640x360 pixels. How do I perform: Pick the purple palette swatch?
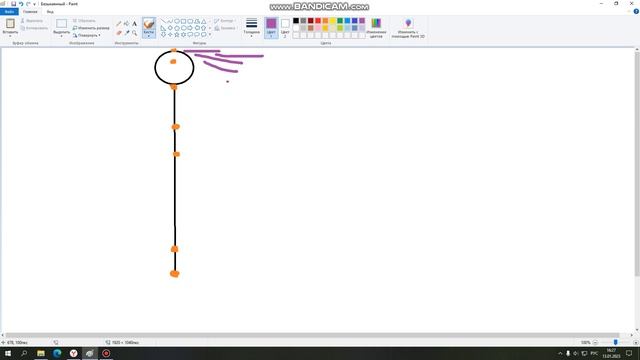[362, 21]
